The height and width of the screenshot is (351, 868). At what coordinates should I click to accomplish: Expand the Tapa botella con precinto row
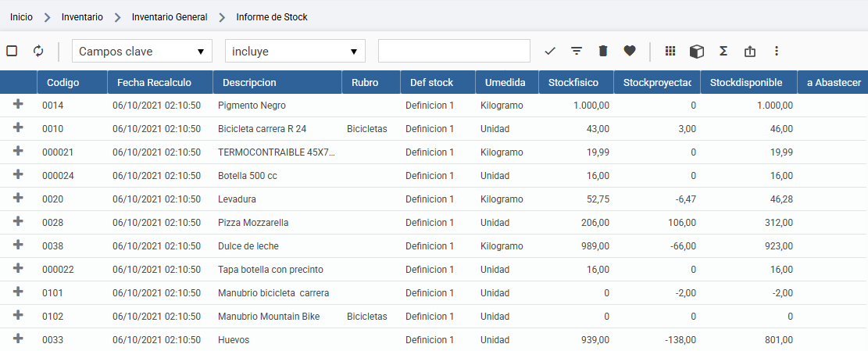click(x=18, y=268)
